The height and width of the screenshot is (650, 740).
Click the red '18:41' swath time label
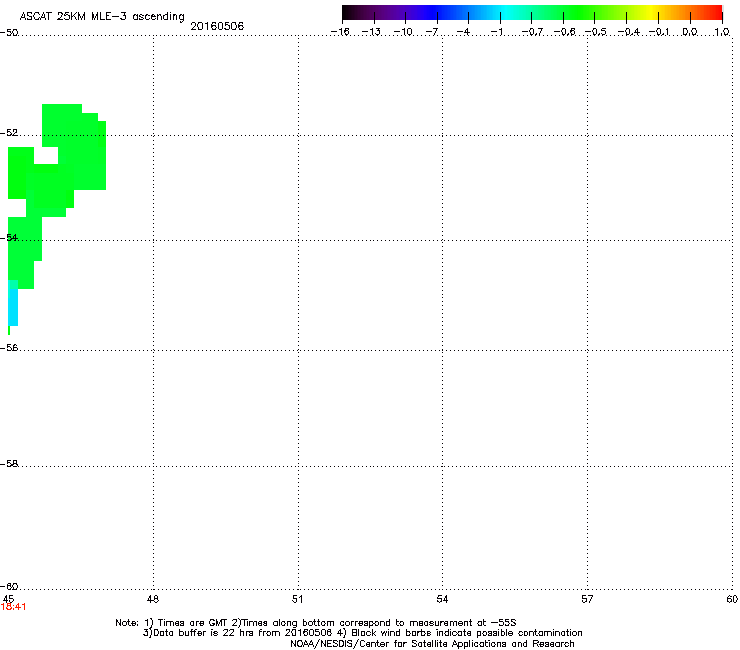point(13,607)
